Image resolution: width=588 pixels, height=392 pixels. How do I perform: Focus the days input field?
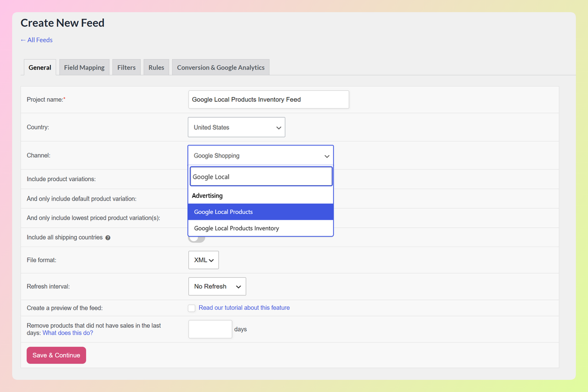[210, 329]
